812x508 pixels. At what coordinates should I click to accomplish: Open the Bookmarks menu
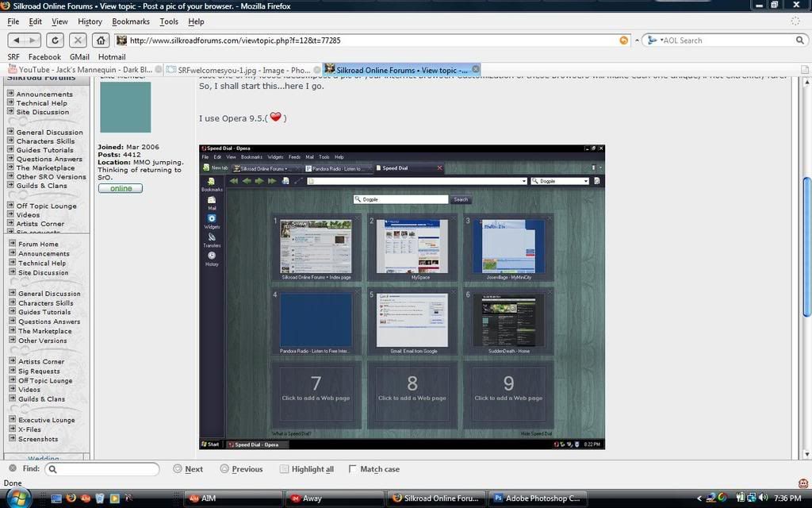131,21
